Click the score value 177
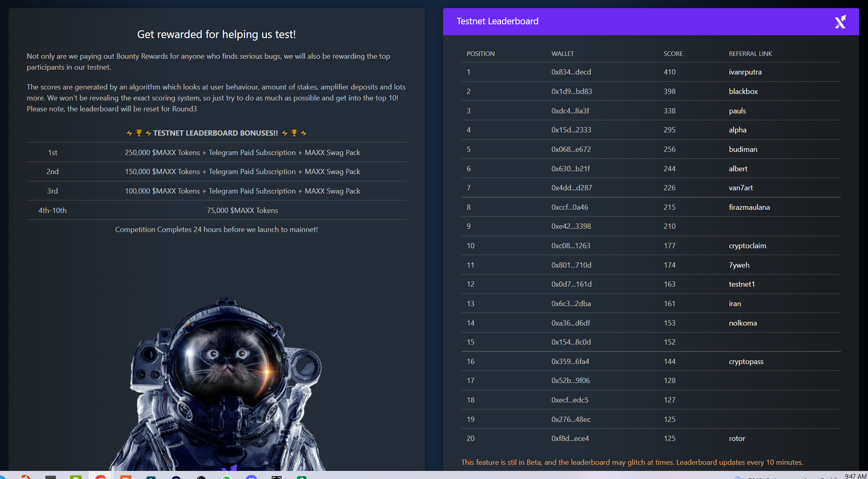 pos(670,246)
